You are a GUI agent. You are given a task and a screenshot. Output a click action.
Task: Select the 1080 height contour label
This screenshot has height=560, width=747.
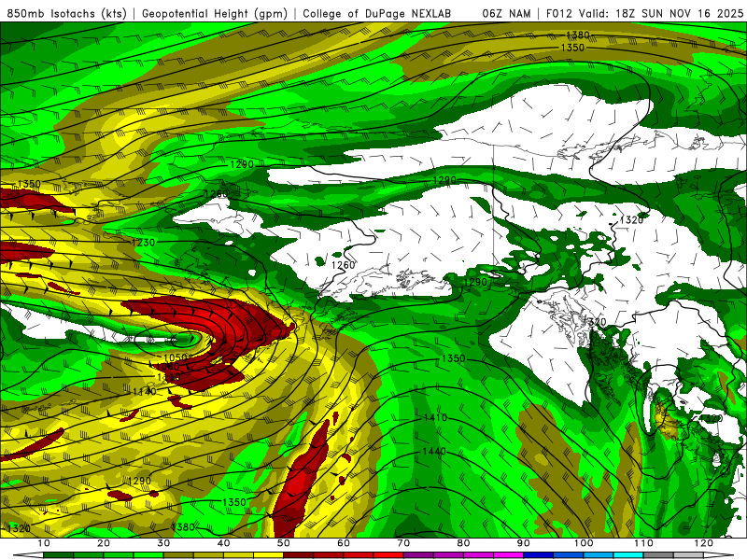168,367
